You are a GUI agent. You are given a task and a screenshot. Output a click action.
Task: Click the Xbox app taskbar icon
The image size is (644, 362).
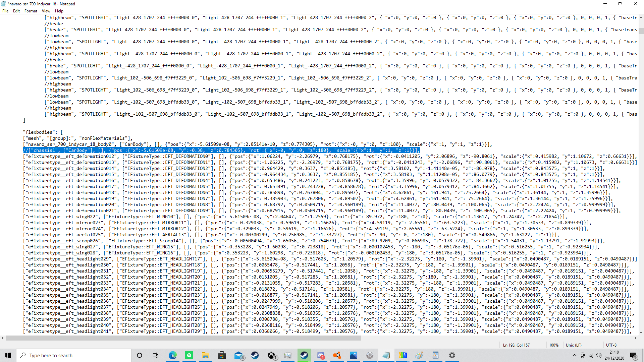[x=271, y=355]
